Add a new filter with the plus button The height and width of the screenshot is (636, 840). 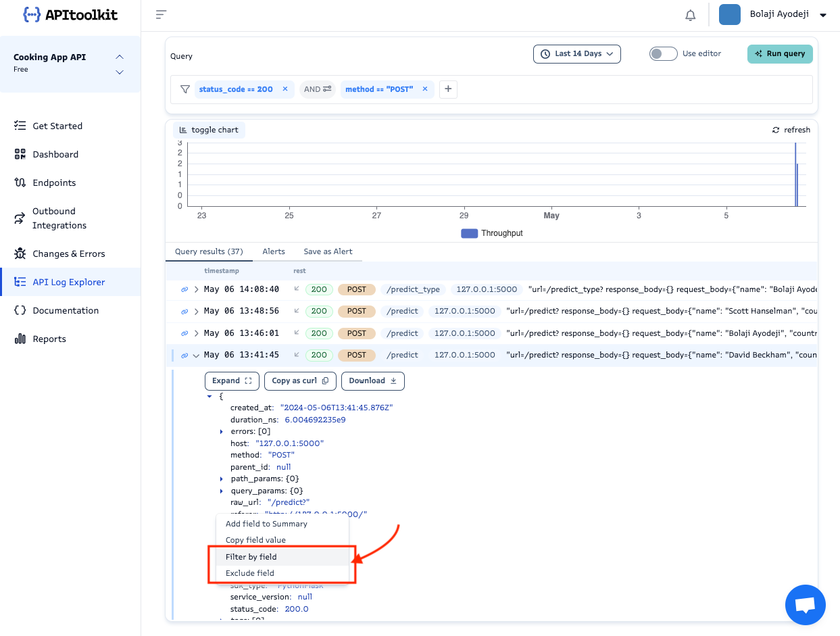[x=448, y=89]
